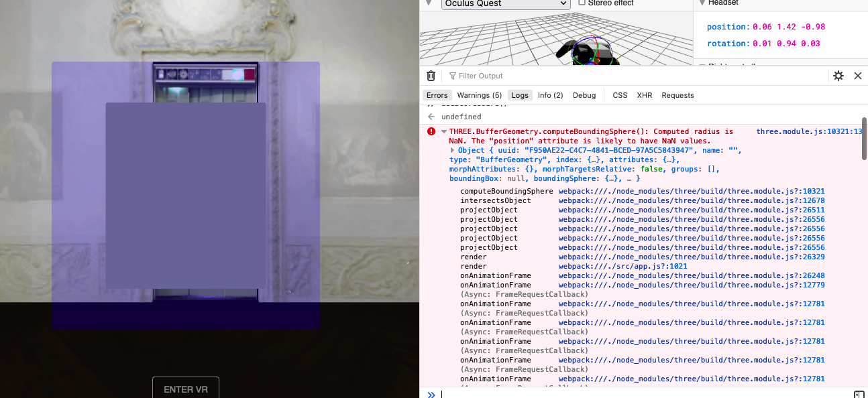This screenshot has height=398, width=868.
Task: Open console settings with the gear icon
Action: (x=838, y=76)
